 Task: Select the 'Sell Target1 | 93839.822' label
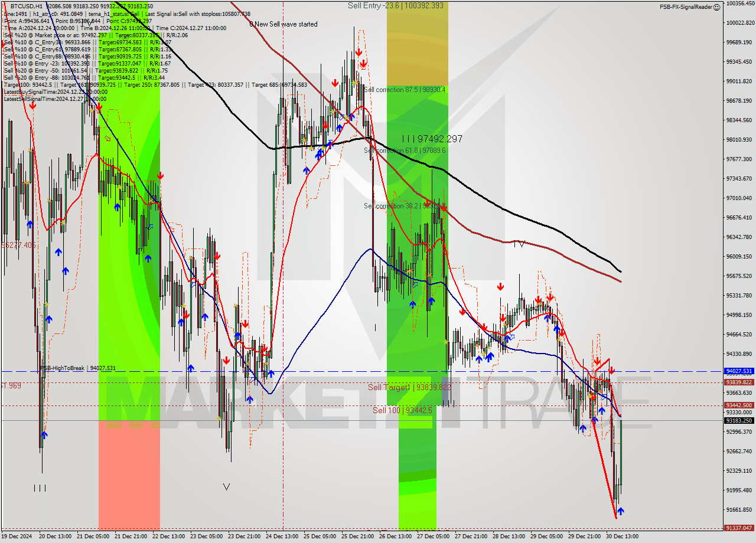[x=409, y=387]
